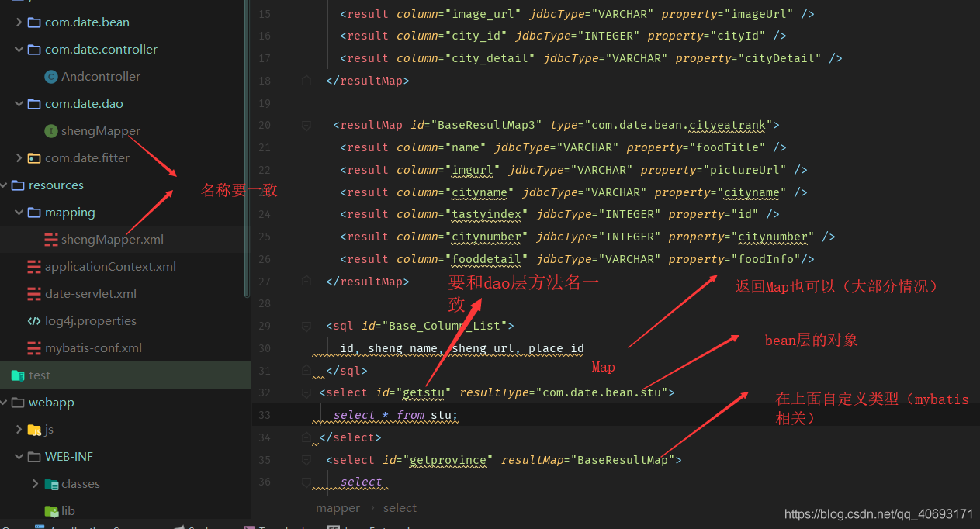Click the applicationContext.xml file icon
This screenshot has width=980, height=529.
[x=34, y=266]
